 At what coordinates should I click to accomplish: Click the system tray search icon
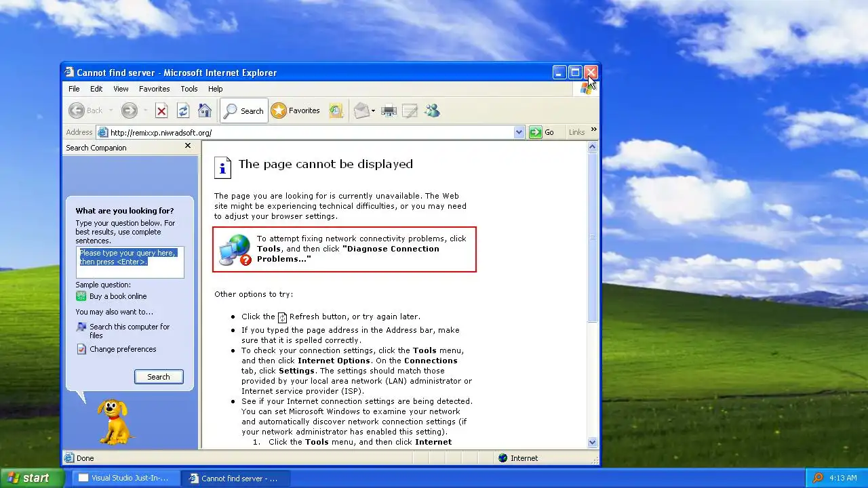[x=818, y=478]
